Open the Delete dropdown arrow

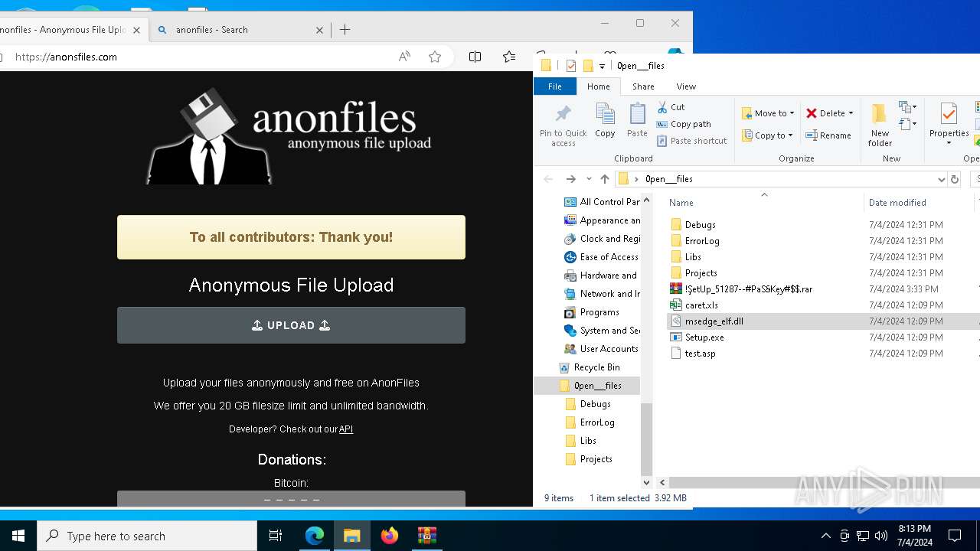(x=851, y=113)
